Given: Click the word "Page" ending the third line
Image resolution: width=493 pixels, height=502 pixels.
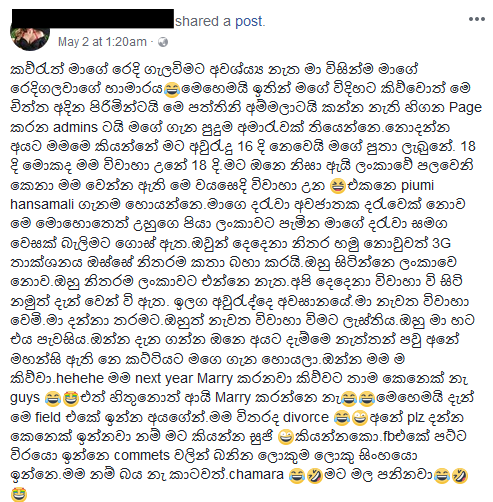Looking at the screenshot, I should [x=465, y=108].
